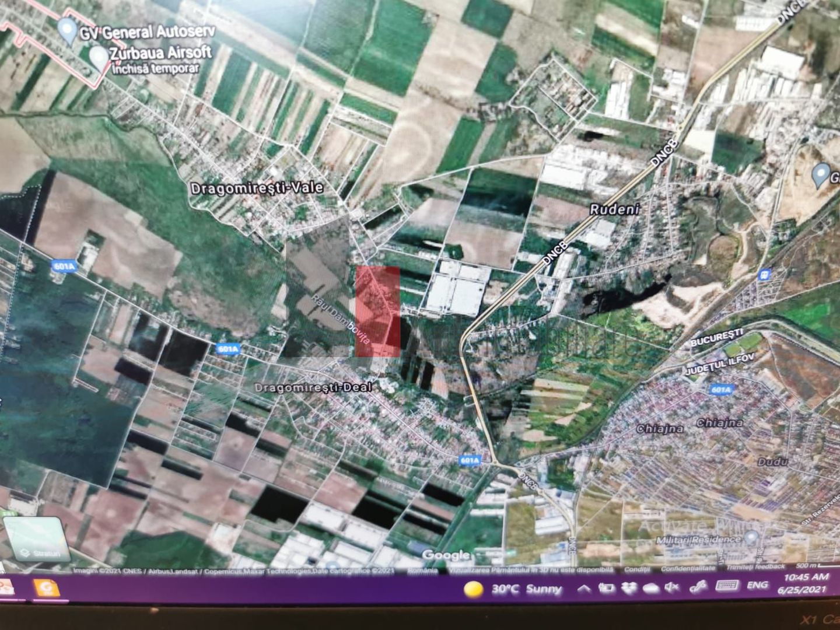This screenshot has height=630, width=840.
Task: Click the network icon in the system tray
Action: click(608, 588)
